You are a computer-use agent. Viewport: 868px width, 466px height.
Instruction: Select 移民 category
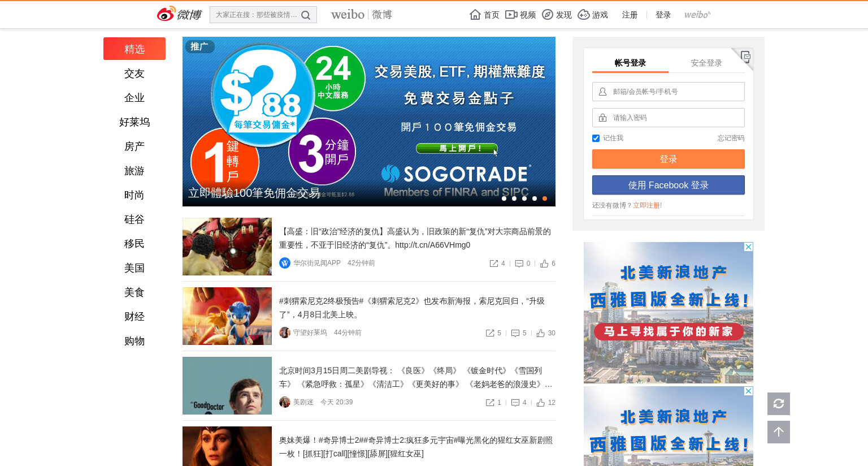(x=134, y=244)
